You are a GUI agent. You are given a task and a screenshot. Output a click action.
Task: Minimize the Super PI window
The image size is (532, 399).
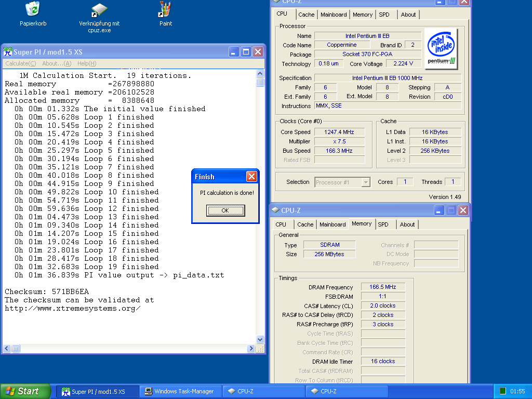(x=233, y=52)
